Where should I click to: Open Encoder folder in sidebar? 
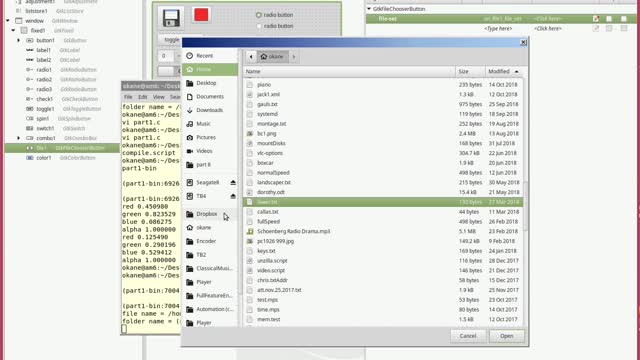tap(209, 241)
